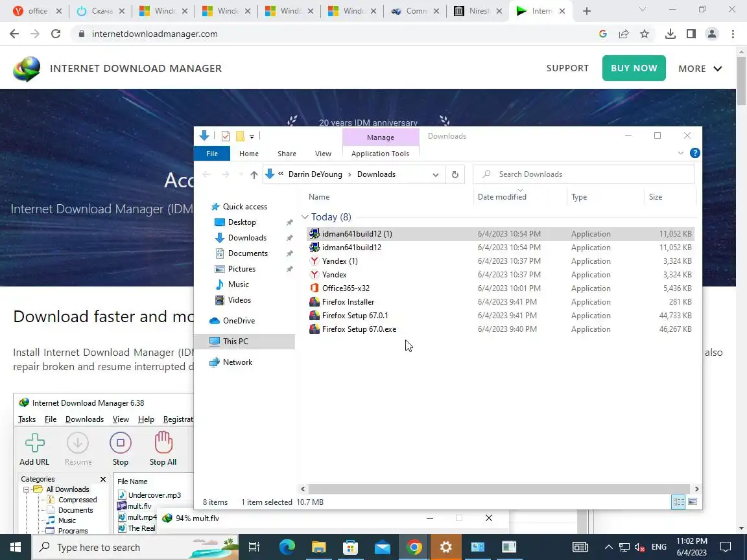Screen dimensions: 747x560
Task: Open the MORE dropdown on IDM site
Action: point(700,69)
